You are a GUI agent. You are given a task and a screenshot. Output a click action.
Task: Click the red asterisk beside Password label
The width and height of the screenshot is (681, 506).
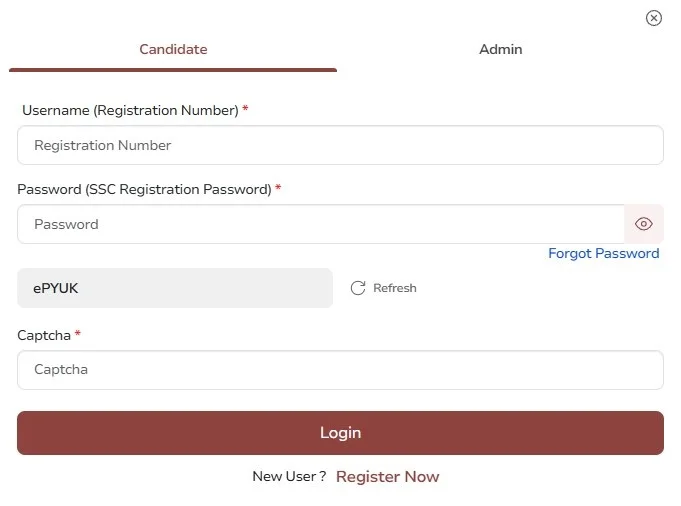click(278, 188)
